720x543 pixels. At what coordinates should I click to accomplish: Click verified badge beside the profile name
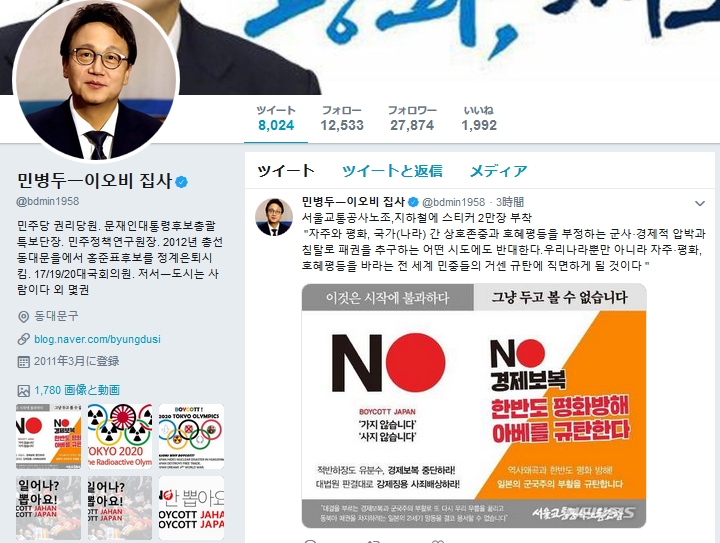point(181,182)
